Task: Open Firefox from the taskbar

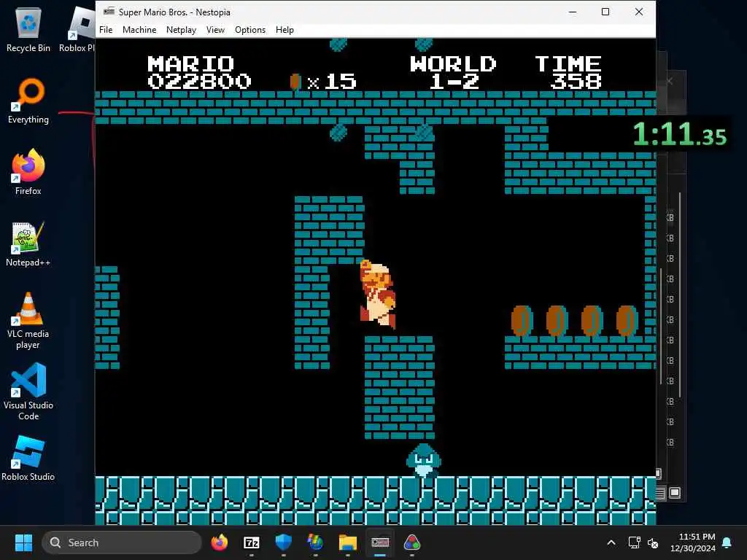Action: 219,542
